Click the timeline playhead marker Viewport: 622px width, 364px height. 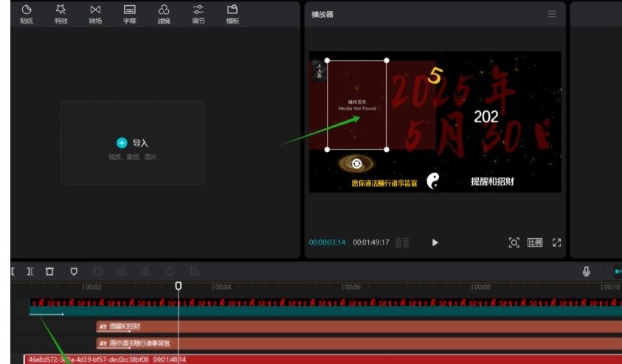click(x=179, y=286)
